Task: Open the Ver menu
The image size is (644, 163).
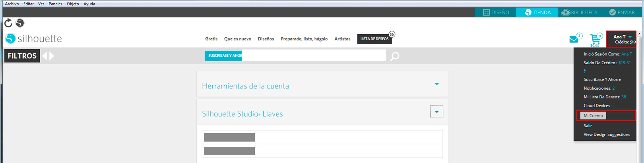Action: tap(41, 4)
